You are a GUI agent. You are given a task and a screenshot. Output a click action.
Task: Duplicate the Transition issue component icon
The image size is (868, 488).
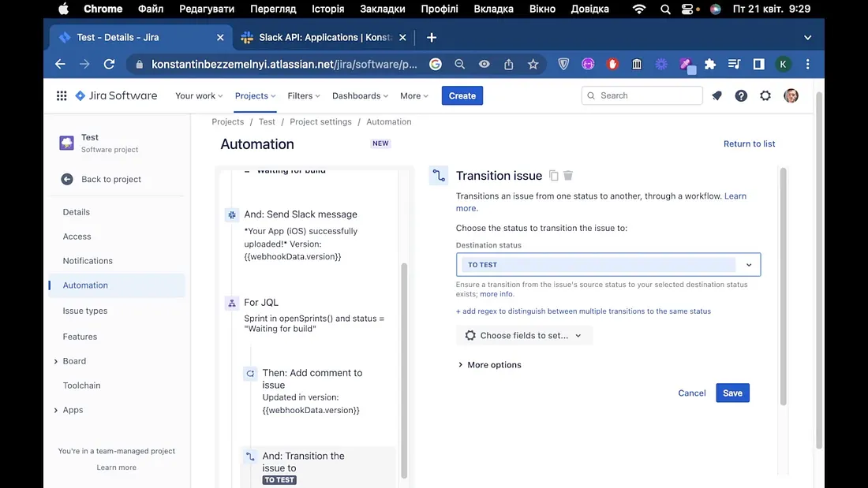(x=554, y=175)
